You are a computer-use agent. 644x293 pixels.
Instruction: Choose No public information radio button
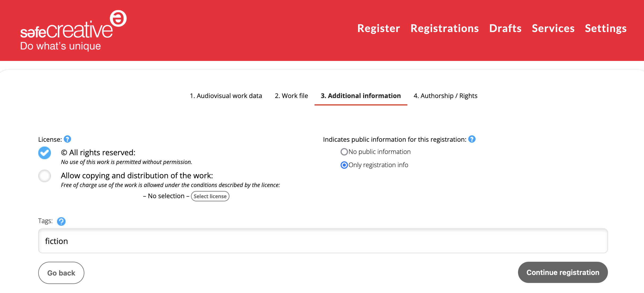point(344,152)
